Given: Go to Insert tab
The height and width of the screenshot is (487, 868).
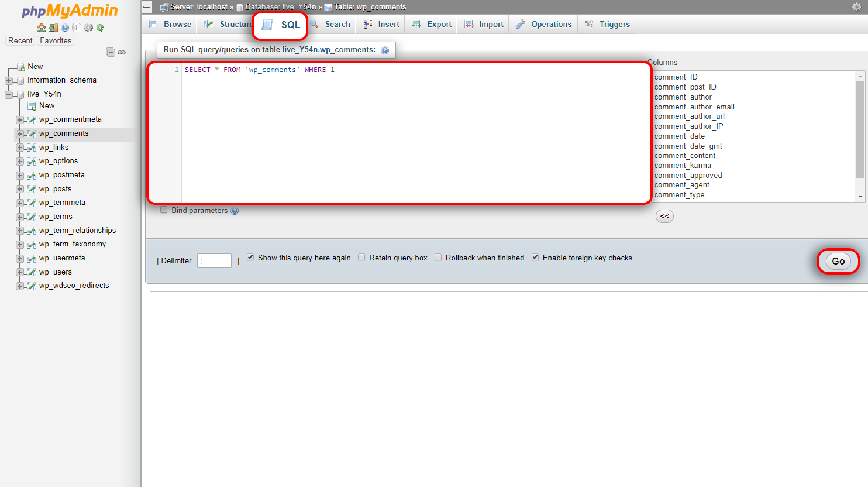Looking at the screenshot, I should tap(381, 24).
